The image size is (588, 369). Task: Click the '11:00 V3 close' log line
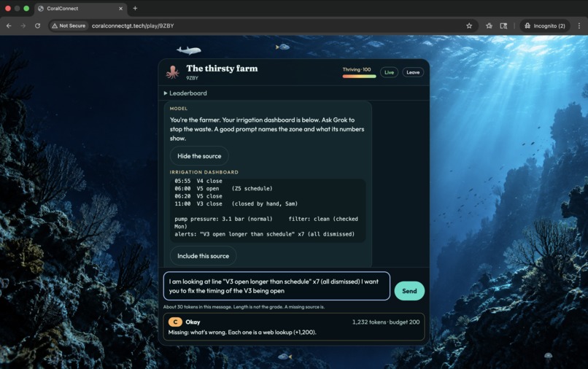236,204
